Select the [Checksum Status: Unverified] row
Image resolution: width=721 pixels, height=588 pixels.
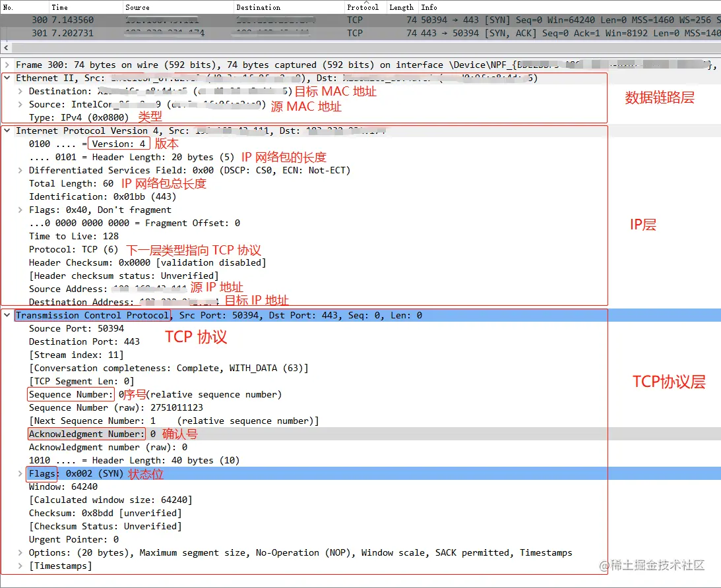click(106, 526)
